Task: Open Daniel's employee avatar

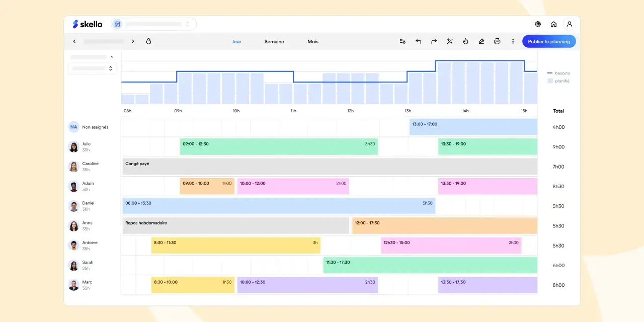Action: point(73,206)
